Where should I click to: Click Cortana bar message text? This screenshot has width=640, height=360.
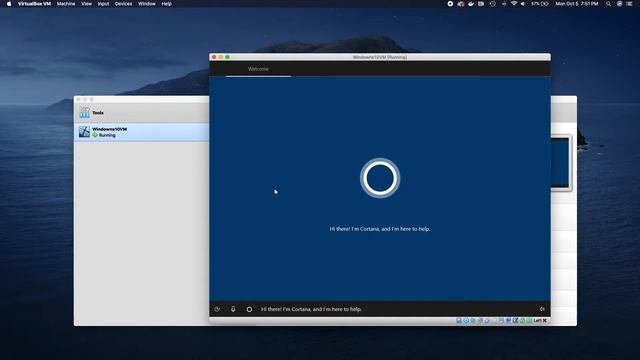tap(311, 309)
